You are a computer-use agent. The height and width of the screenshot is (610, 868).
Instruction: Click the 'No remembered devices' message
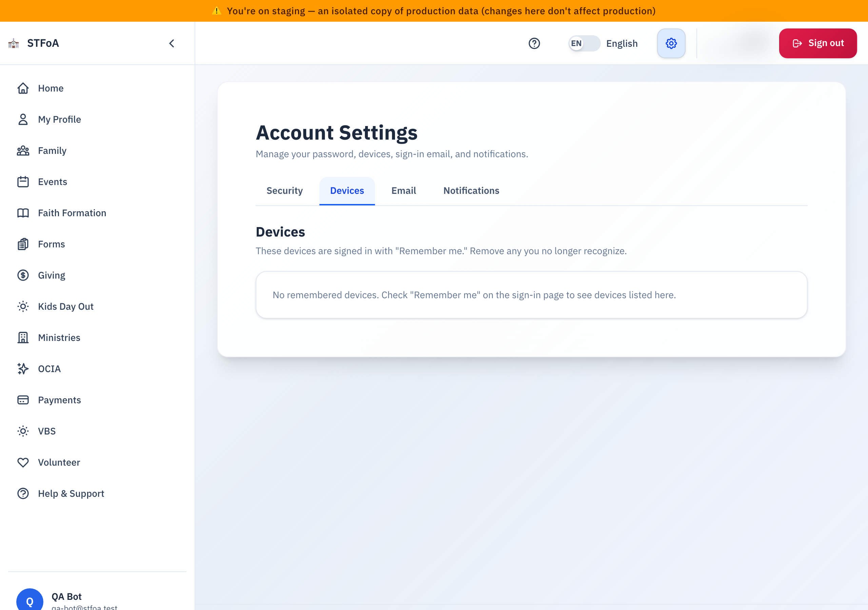pos(474,295)
